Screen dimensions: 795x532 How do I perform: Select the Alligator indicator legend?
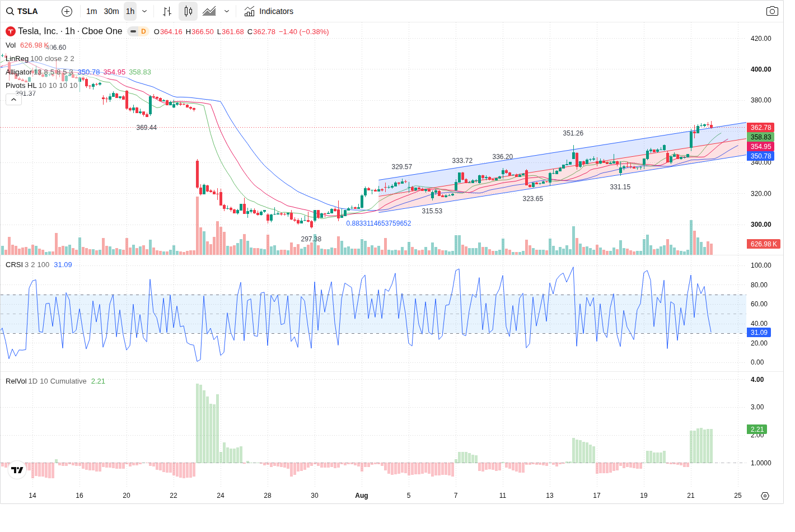[19, 72]
